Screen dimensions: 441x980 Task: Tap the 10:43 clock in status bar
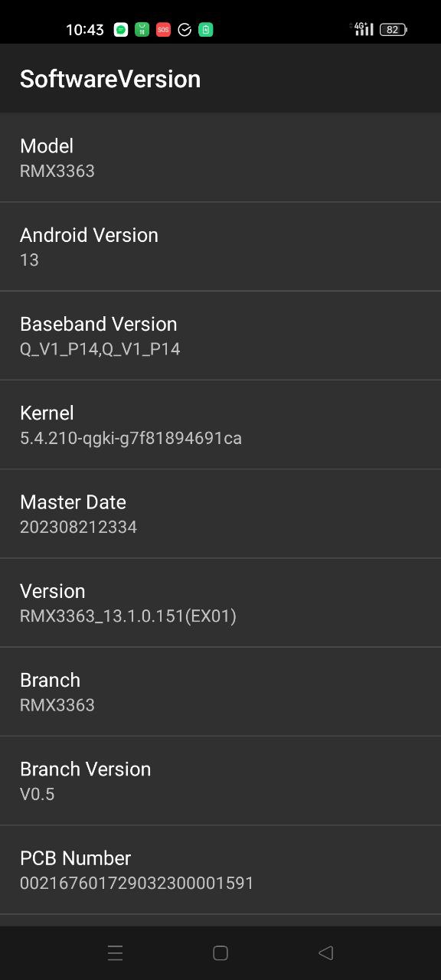click(85, 30)
